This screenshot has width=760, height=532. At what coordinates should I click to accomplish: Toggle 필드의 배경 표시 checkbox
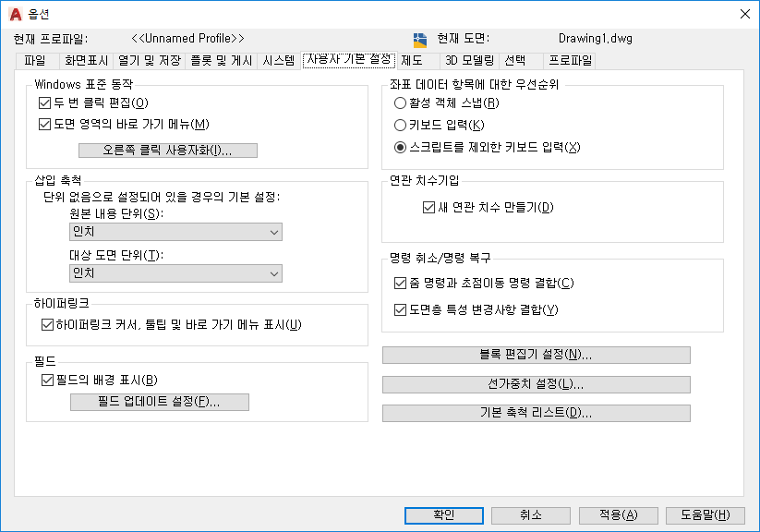[47, 380]
